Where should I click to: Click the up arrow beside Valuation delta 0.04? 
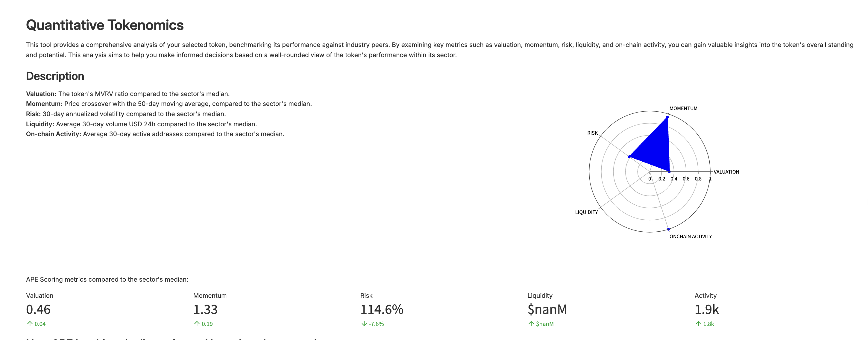pos(30,324)
